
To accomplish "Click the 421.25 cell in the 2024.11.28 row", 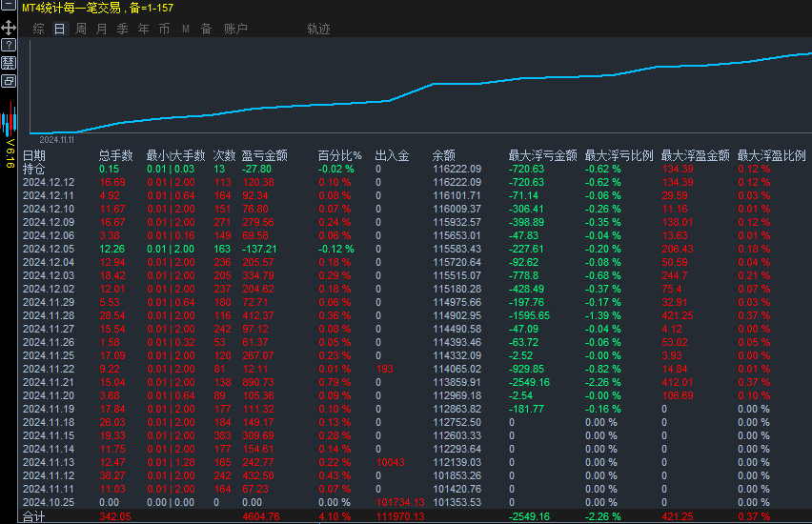I will pyautogui.click(x=678, y=316).
